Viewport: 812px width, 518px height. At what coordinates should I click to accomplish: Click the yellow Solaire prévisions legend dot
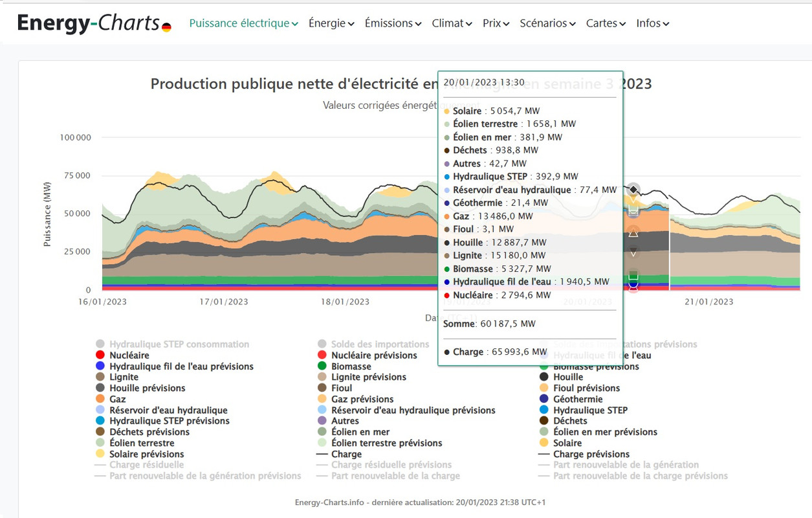coord(100,454)
